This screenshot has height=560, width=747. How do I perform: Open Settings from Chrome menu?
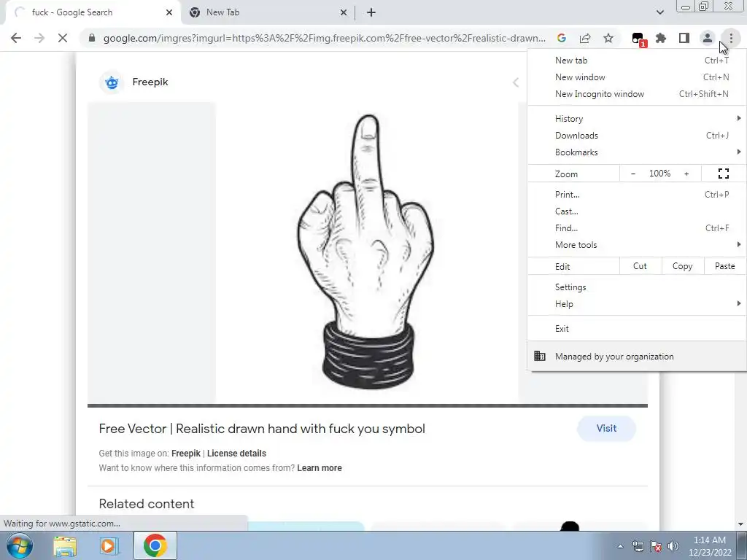(x=637, y=287)
